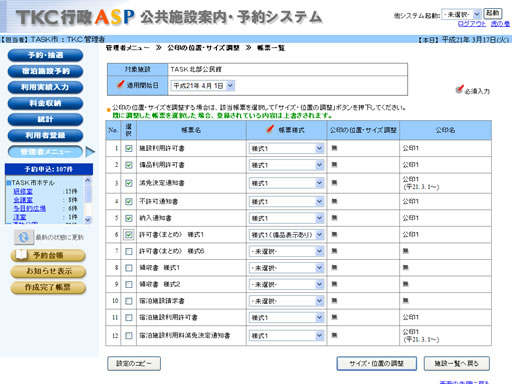Uncheck the row 4 不許可通知書 checkbox
This screenshot has width=512, height=384.
coord(129,202)
